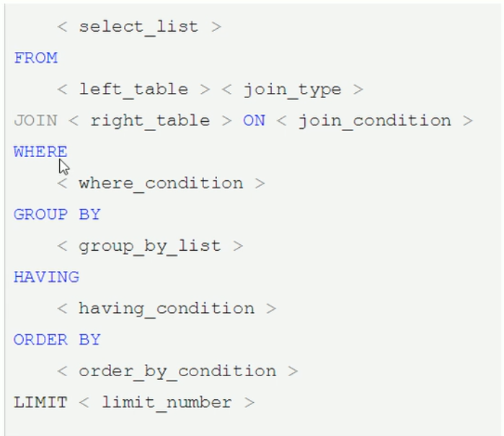This screenshot has height=436, width=504.
Task: Click the ORDER BY keyword
Action: click(57, 340)
